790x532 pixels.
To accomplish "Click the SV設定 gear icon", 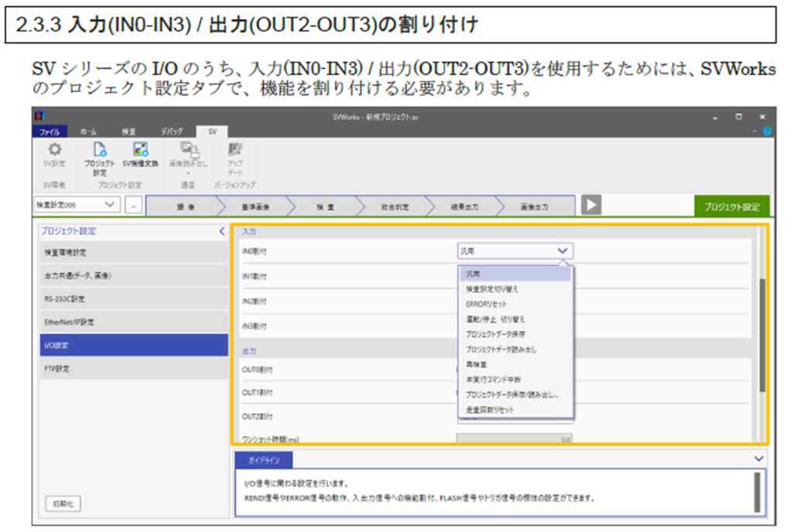I will 54,150.
